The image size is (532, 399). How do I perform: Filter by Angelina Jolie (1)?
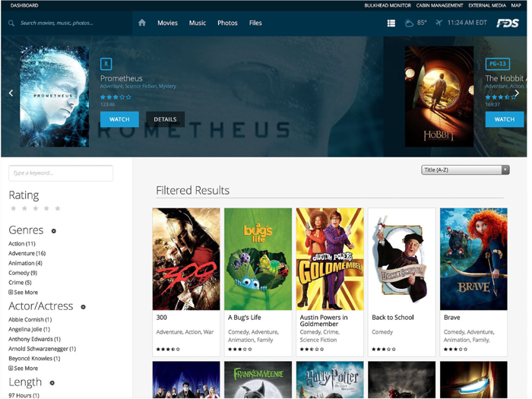[29, 329]
